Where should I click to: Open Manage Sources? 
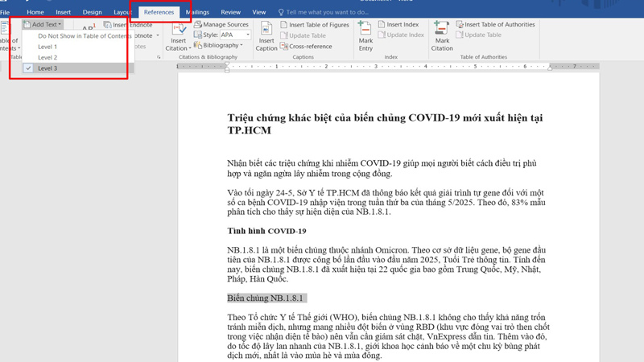221,25
